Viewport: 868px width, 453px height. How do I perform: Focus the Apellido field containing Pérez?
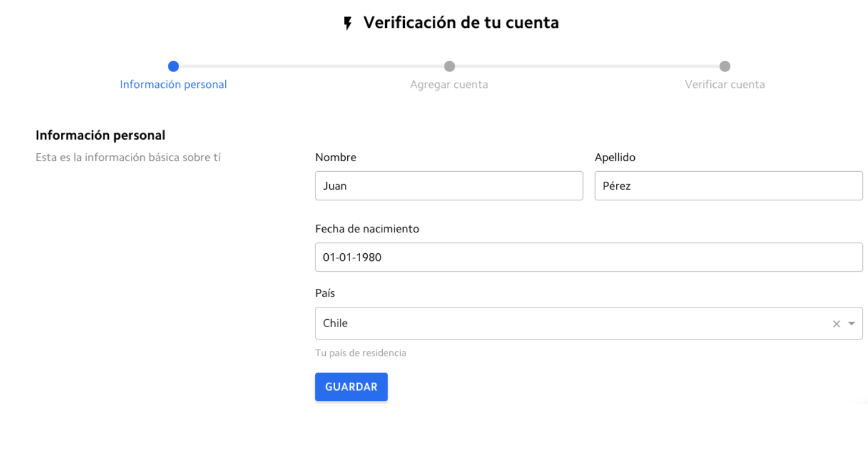(x=728, y=186)
